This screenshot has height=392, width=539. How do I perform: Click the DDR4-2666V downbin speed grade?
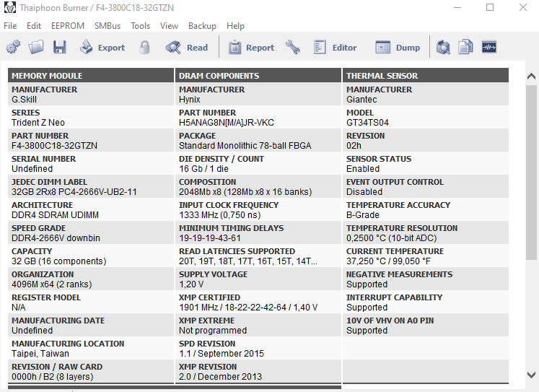[x=56, y=238]
